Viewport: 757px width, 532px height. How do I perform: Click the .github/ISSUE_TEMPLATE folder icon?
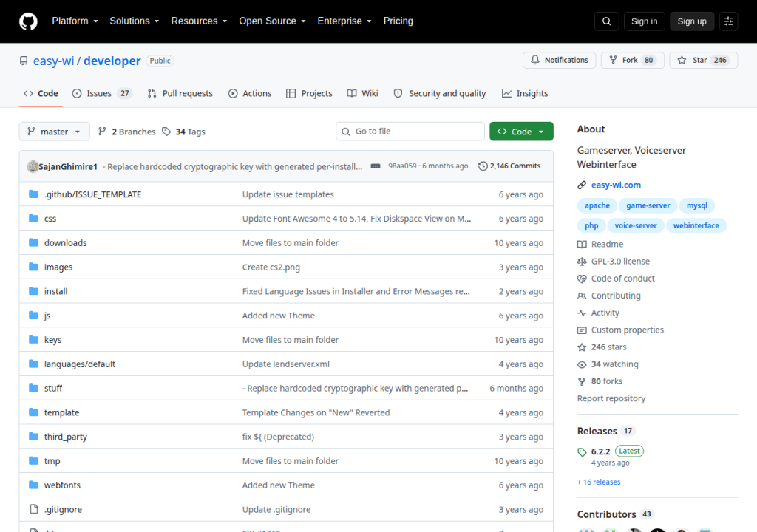[33, 194]
